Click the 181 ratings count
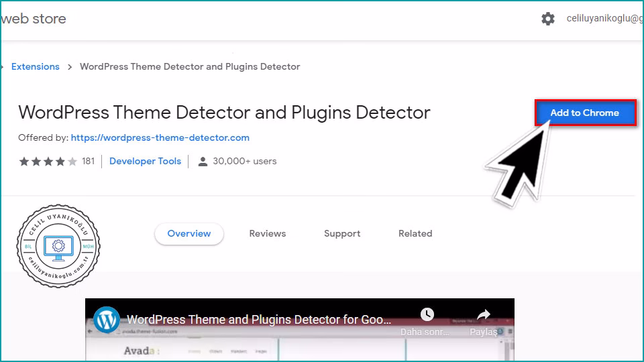Screen dimensions: 644x362 [x=89, y=162]
